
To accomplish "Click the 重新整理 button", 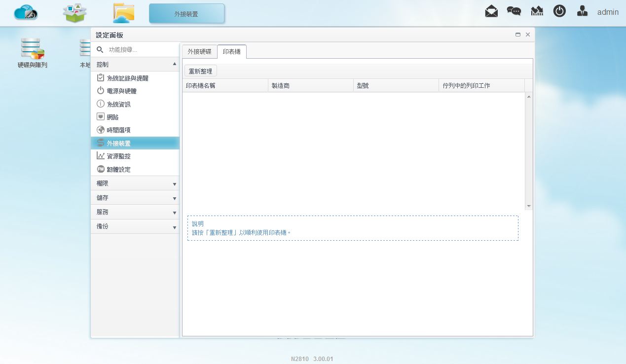I will 201,72.
